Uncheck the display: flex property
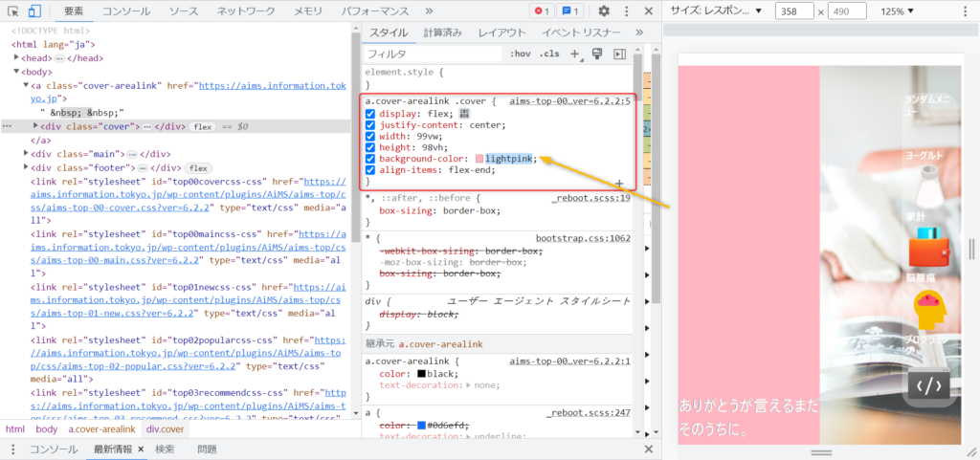The width and height of the screenshot is (980, 460). coord(370,113)
